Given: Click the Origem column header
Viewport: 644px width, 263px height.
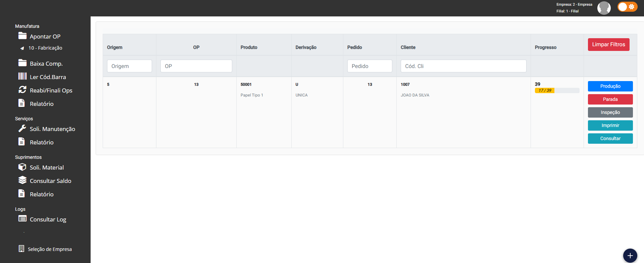Looking at the screenshot, I should 115,47.
